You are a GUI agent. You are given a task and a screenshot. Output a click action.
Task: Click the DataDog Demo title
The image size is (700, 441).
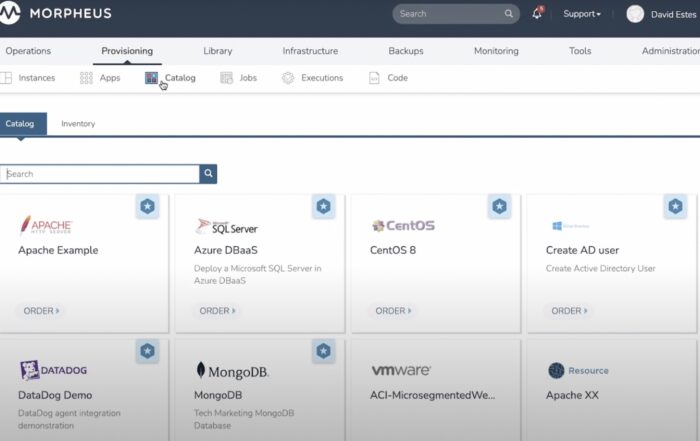coord(55,395)
